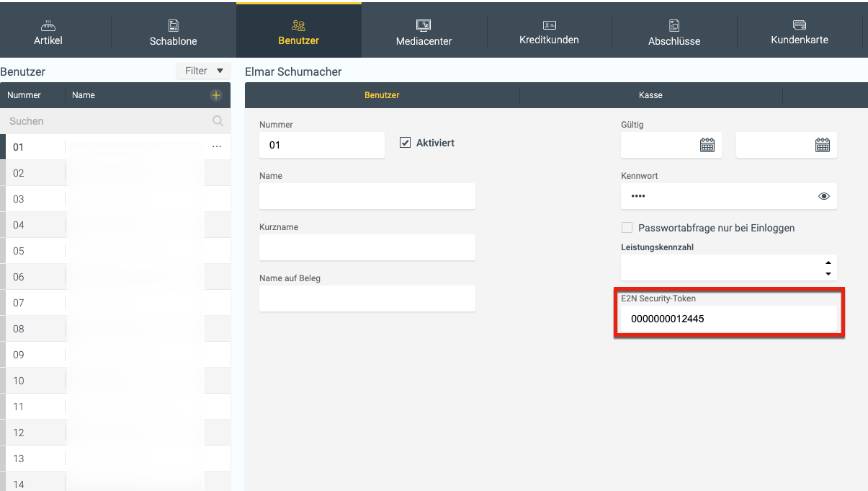
Task: Toggle the Aktiviert checkbox
Action: pos(405,143)
